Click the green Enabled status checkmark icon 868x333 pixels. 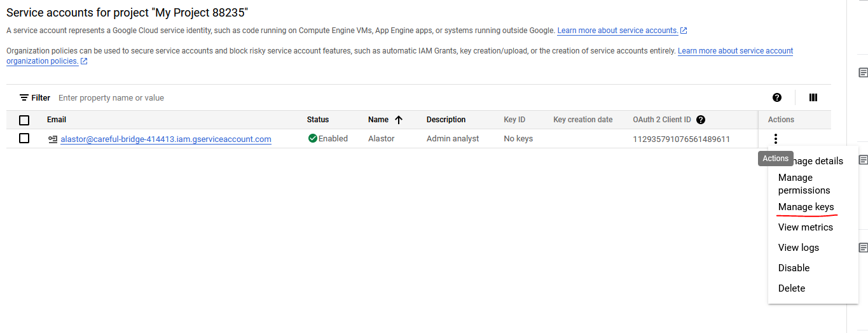coord(312,138)
